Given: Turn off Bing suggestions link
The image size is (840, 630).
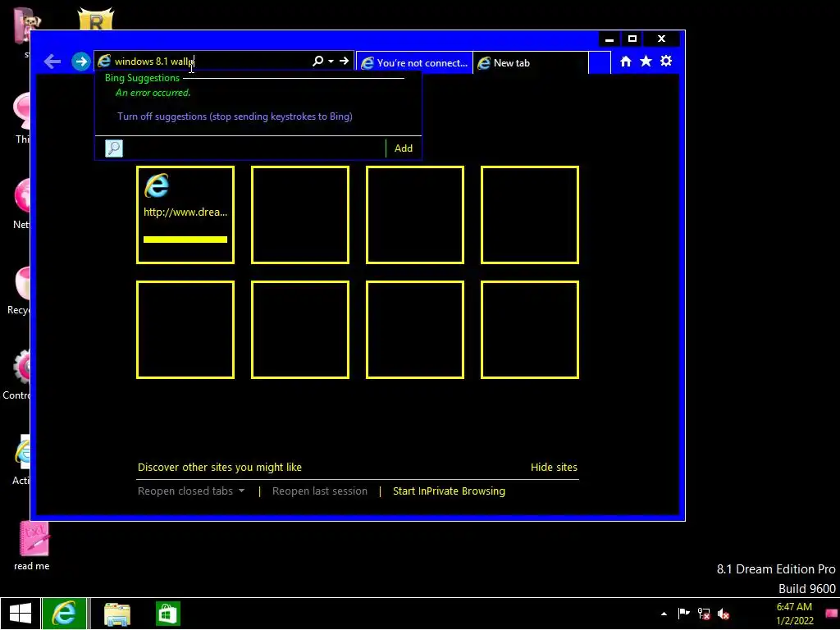Looking at the screenshot, I should 235,116.
